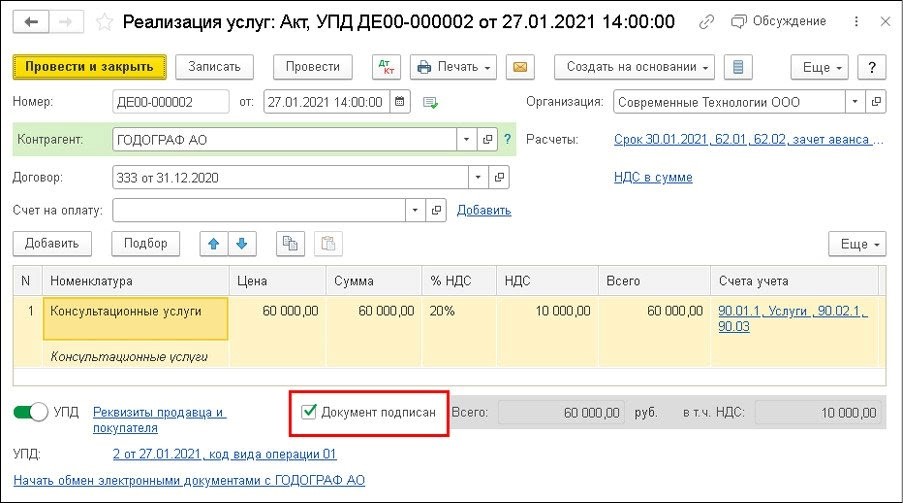Expand the Организация dropdown arrow
Image resolution: width=903 pixels, height=503 pixels.
(855, 102)
